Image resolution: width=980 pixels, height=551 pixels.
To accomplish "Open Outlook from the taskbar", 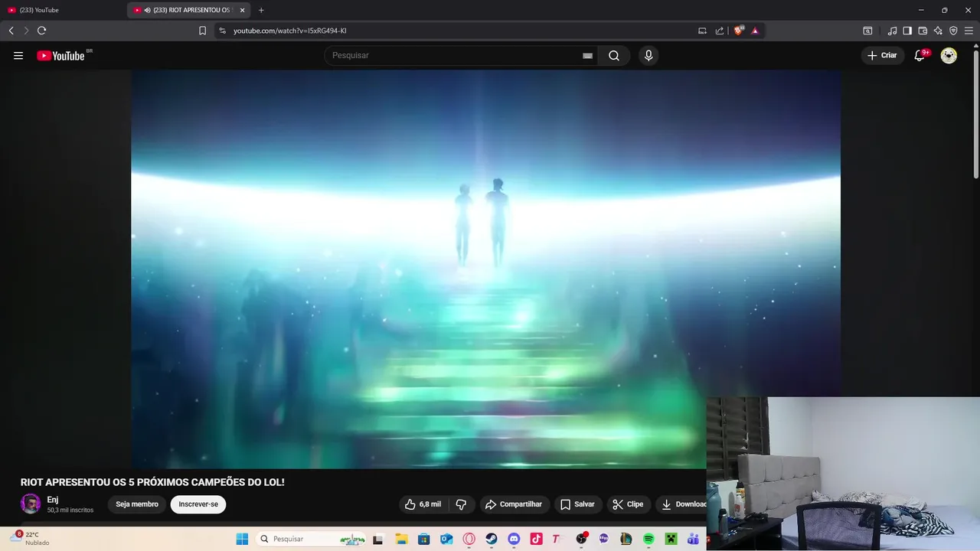I will (x=446, y=539).
